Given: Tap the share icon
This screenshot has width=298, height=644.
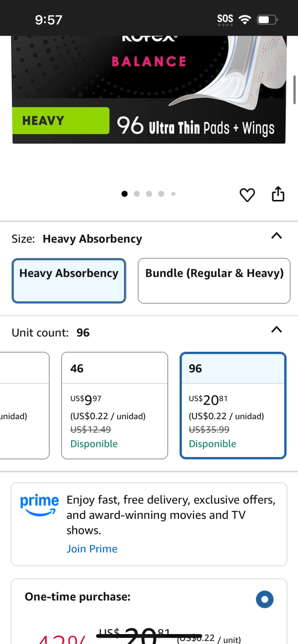Looking at the screenshot, I should coord(278,194).
